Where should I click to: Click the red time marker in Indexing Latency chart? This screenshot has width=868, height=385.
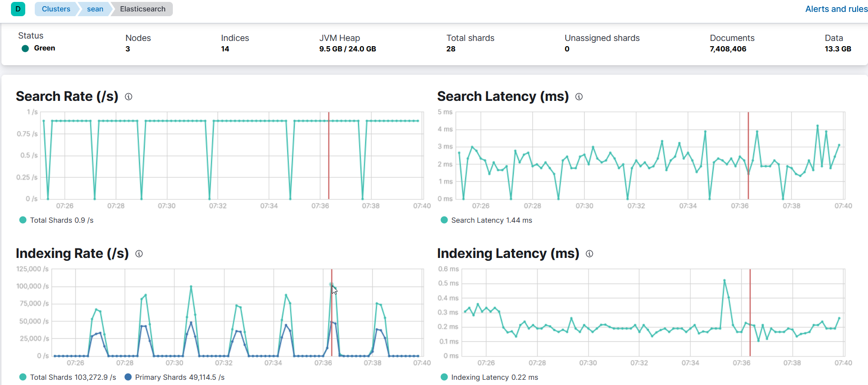[x=750, y=313]
